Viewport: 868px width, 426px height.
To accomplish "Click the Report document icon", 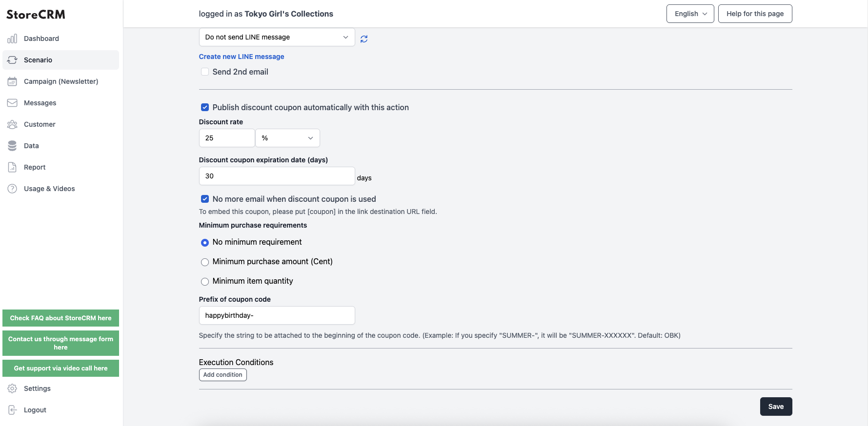I will [x=12, y=167].
